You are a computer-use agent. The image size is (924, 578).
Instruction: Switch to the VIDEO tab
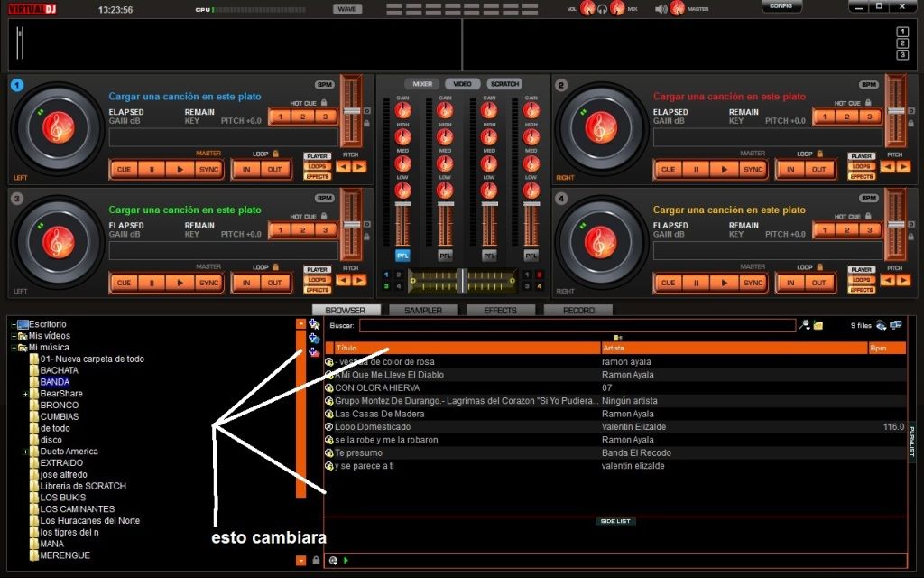[x=463, y=84]
